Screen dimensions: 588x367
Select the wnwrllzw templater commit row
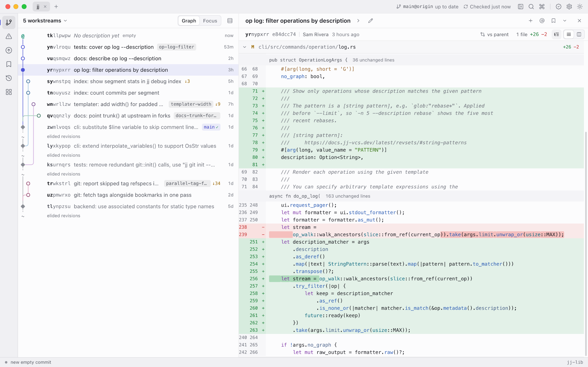click(x=128, y=104)
